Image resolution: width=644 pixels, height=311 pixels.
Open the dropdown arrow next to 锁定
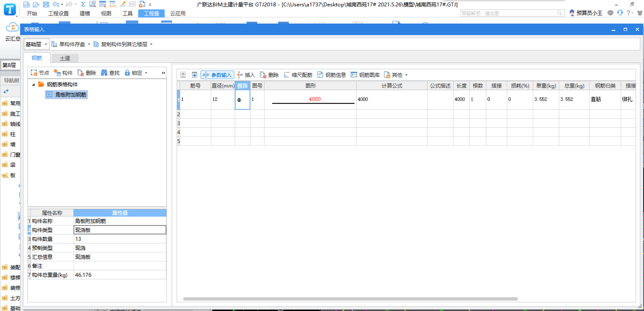click(146, 73)
